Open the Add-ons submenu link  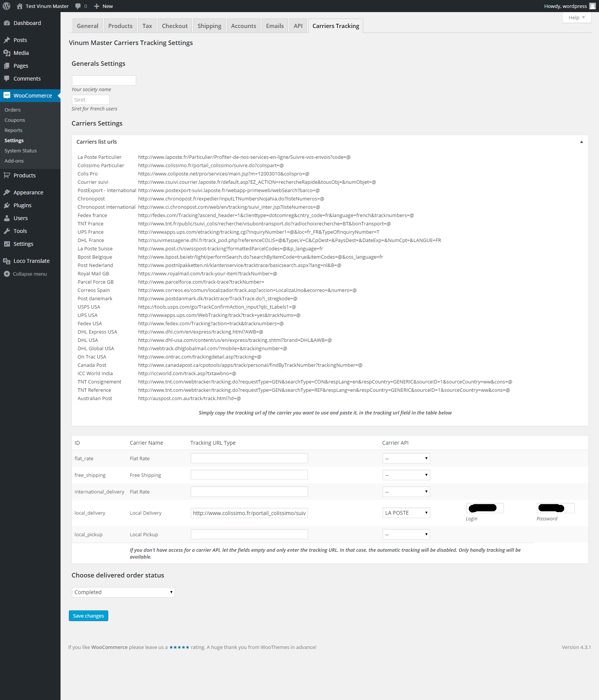click(x=14, y=161)
